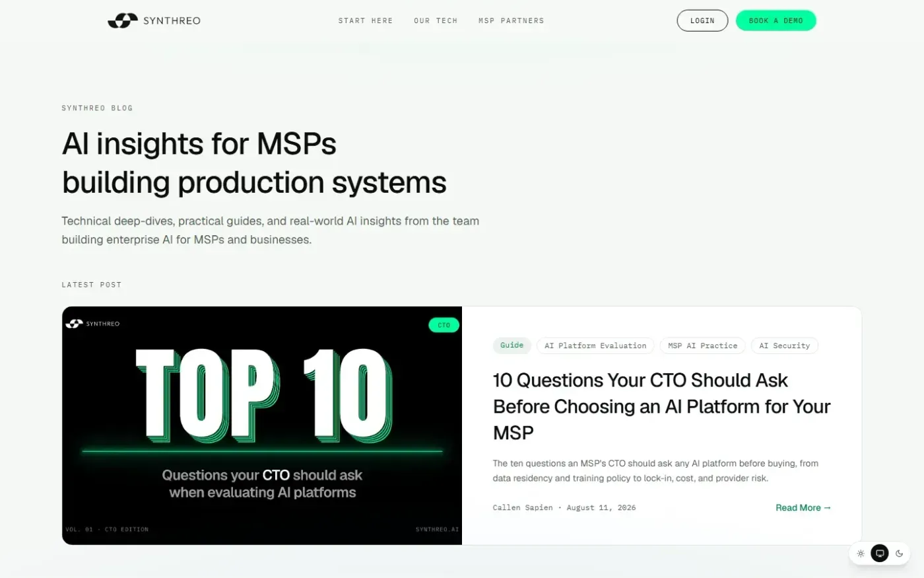Image resolution: width=924 pixels, height=578 pixels.
Task: Select the AI Platform Evaluation tag
Action: 595,345
